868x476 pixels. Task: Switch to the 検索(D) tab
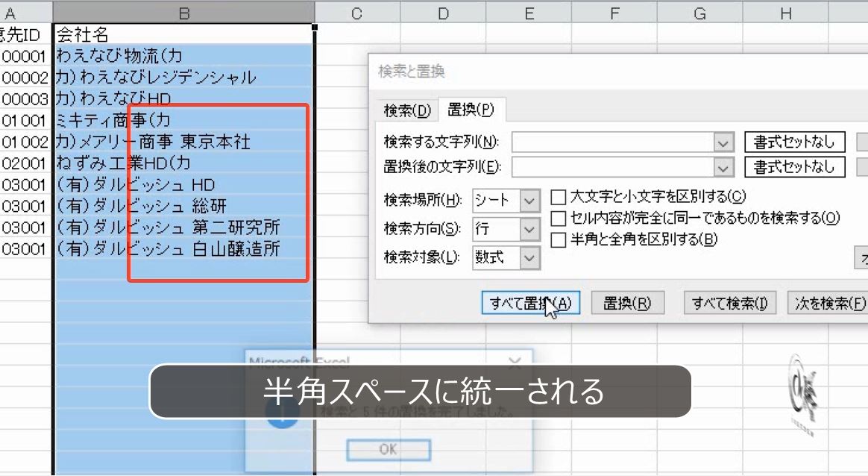(407, 110)
